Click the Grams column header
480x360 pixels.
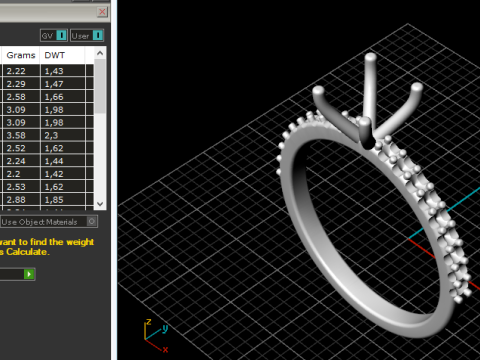coord(21,55)
